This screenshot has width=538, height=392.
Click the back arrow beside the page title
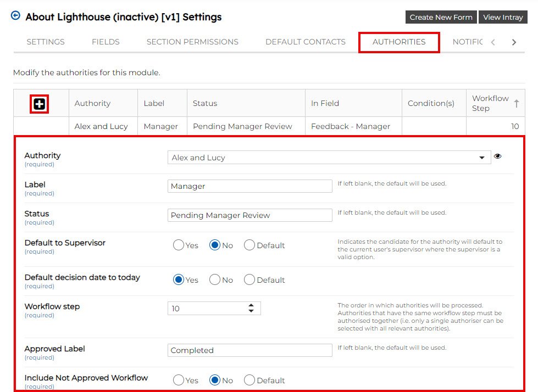tap(15, 16)
